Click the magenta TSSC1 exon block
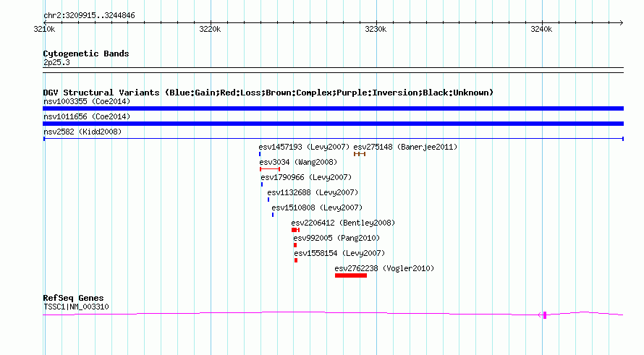The width and height of the screenshot is (644, 355). pos(545,315)
